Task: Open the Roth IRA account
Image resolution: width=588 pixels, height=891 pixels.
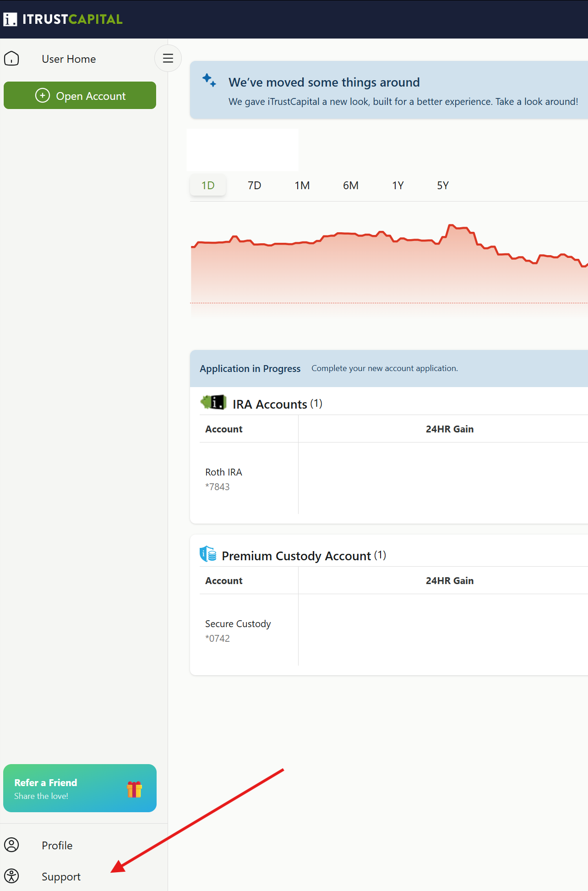Action: click(223, 472)
